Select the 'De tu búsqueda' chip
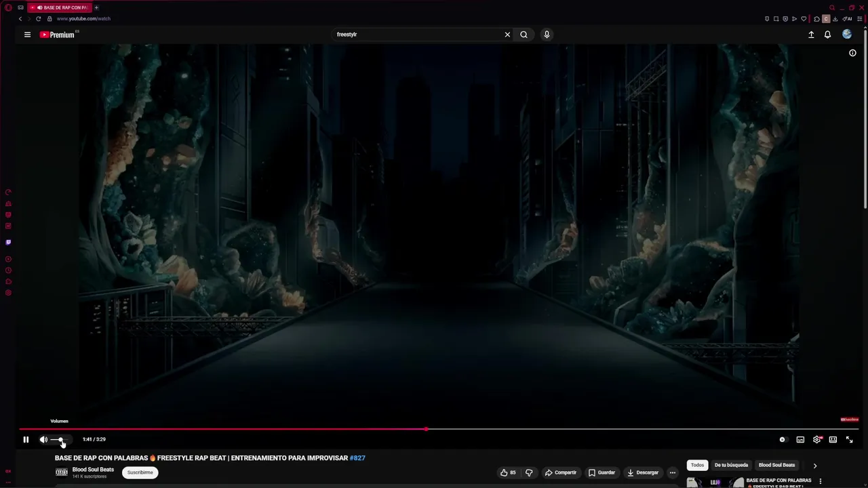 (731, 465)
